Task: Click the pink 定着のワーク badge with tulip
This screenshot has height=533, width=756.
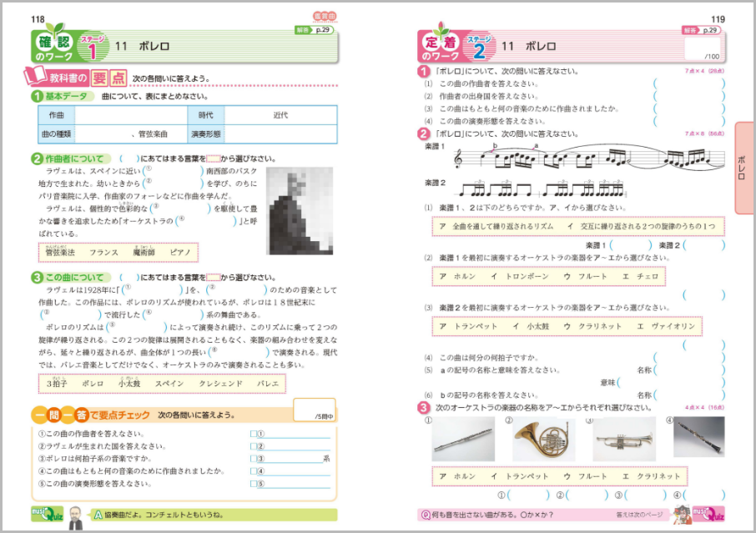Action: pyautogui.click(x=441, y=44)
